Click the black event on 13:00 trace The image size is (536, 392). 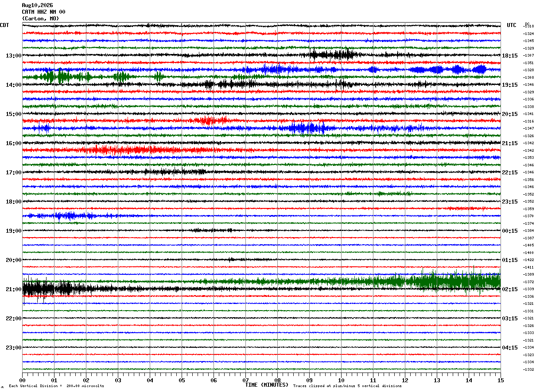(332, 55)
